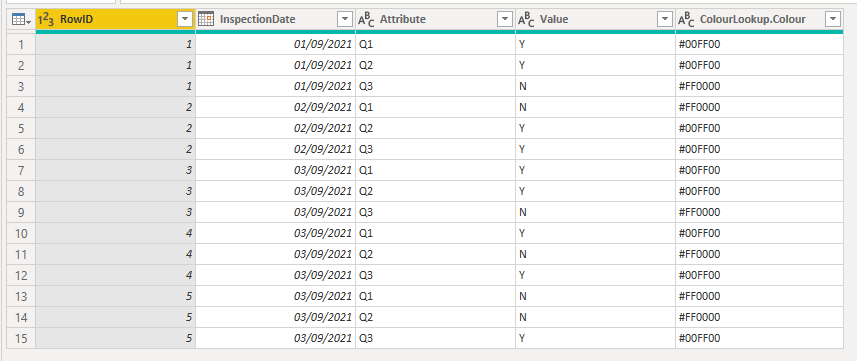Select the RowID column header
The height and width of the screenshot is (361, 857).
pyautogui.click(x=115, y=20)
